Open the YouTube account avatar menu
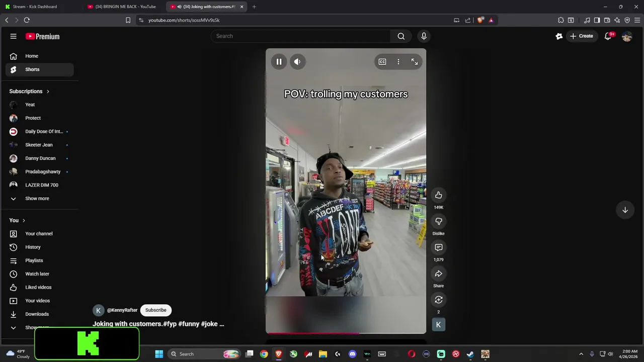Image resolution: width=644 pixels, height=362 pixels. [627, 36]
